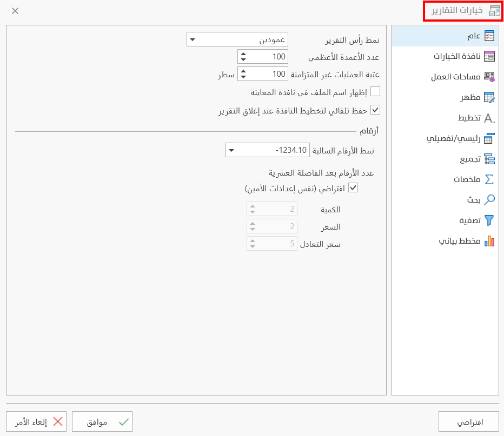Click the بحث magnifier icon
The height and width of the screenshot is (436, 504).
click(489, 200)
